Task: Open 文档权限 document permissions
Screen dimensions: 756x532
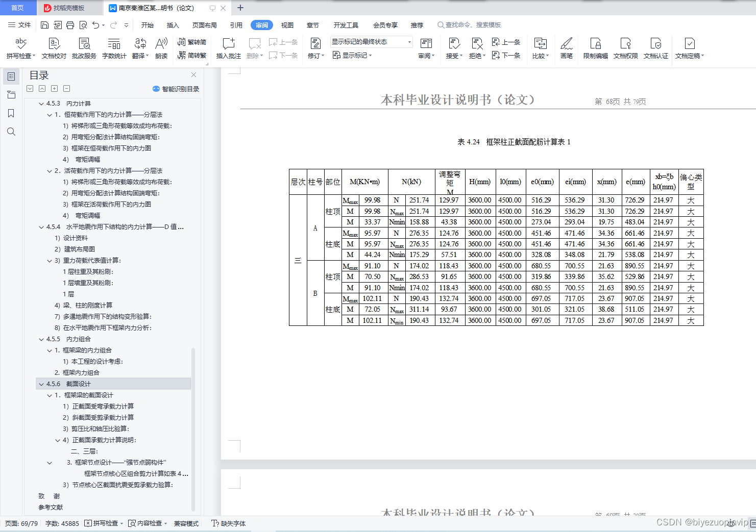Action: [x=625, y=48]
